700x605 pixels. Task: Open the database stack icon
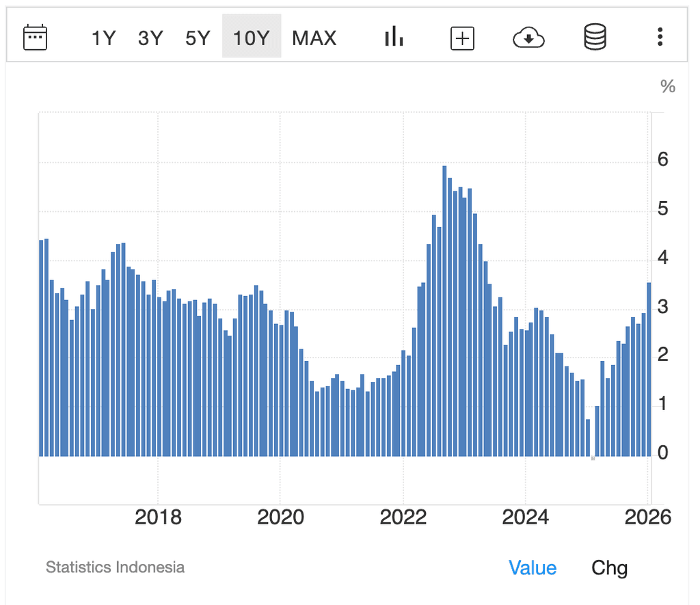(595, 37)
